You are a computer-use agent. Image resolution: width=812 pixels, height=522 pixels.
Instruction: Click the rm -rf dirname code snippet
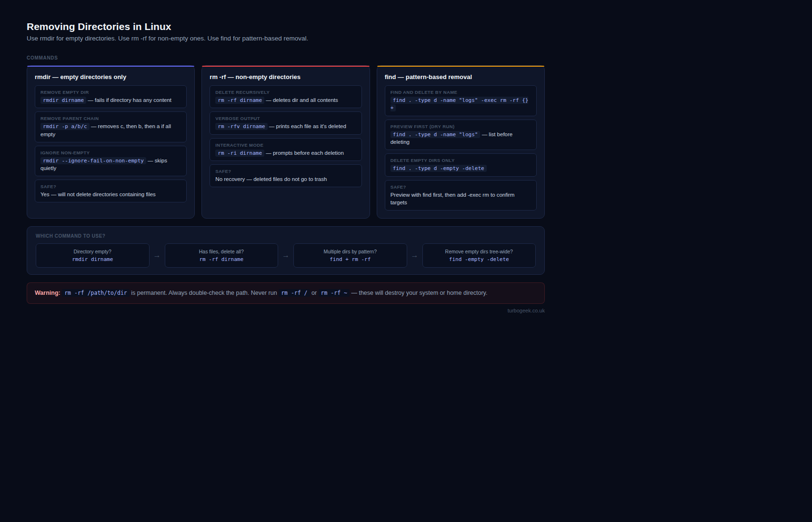point(240,100)
